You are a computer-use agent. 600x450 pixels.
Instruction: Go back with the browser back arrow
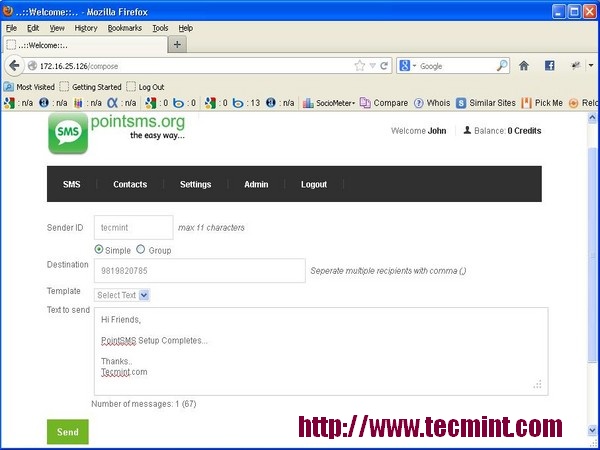[x=14, y=66]
